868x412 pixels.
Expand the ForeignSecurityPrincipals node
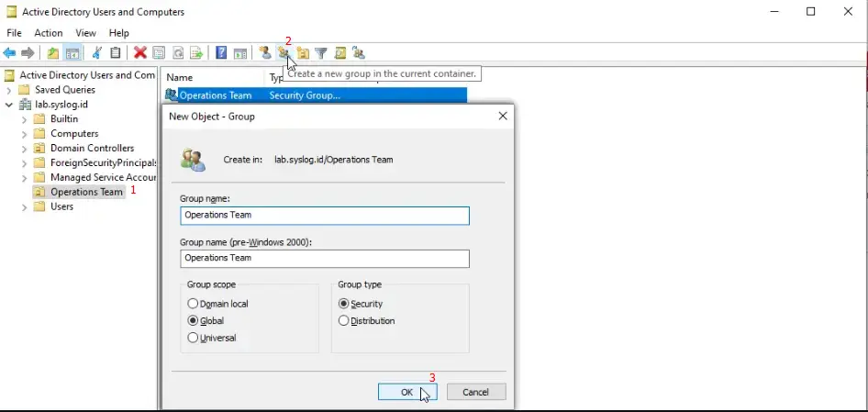point(25,162)
